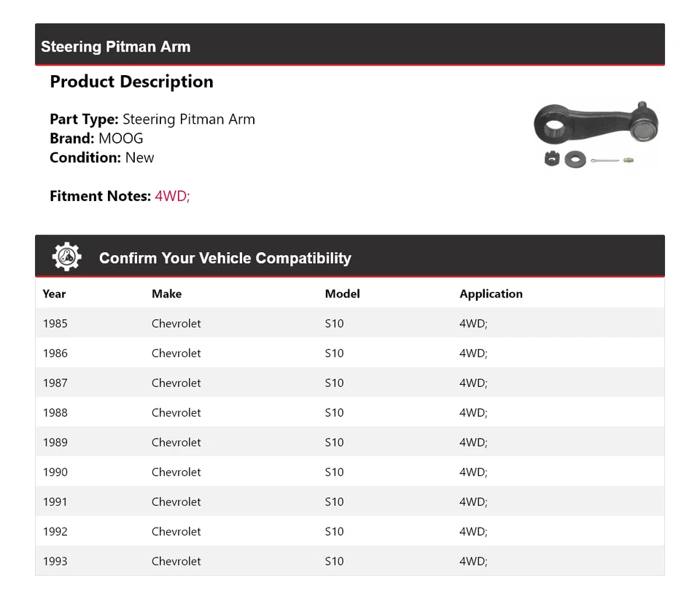700x599 pixels.
Task: Click the Application column header
Action: [491, 294]
